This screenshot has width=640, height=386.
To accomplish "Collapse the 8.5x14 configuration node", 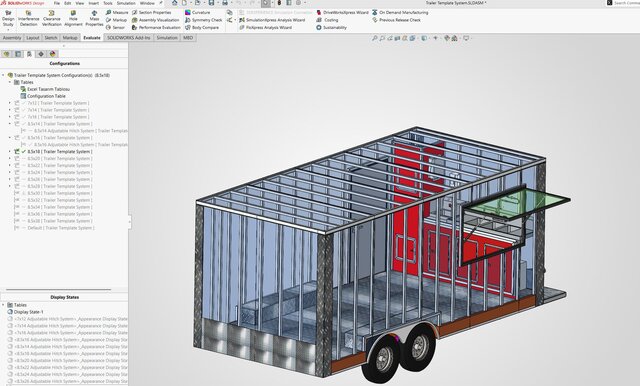I will [10, 124].
